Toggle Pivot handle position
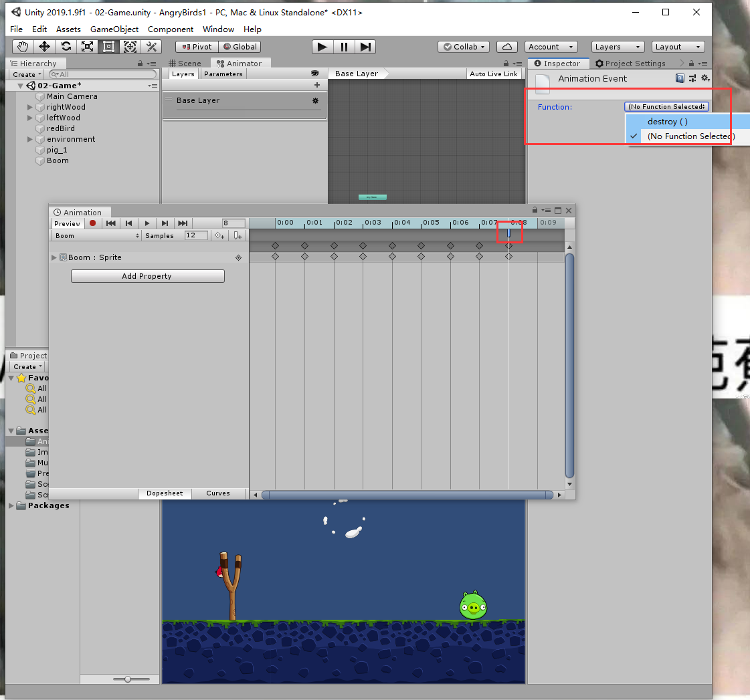Viewport: 750px width, 700px height. point(197,47)
